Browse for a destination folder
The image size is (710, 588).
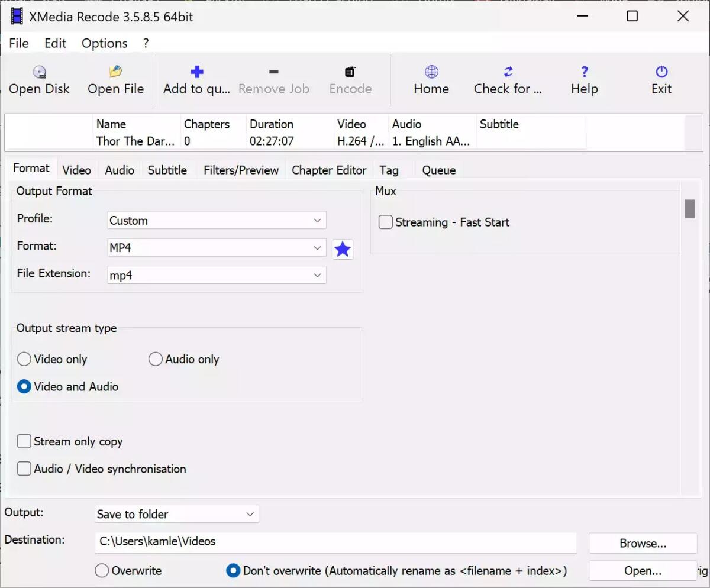click(643, 542)
